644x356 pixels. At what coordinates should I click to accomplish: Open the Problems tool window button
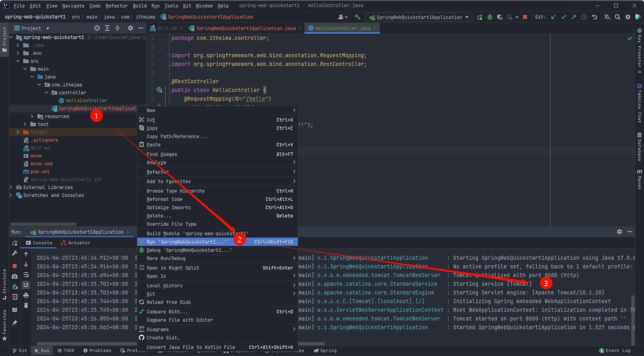(x=97, y=350)
